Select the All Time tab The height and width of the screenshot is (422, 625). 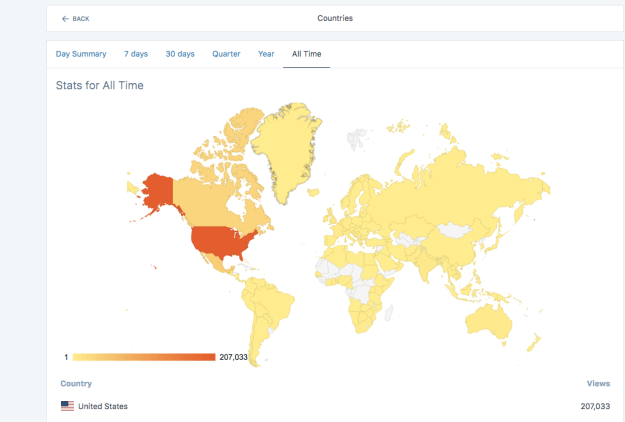tap(306, 54)
